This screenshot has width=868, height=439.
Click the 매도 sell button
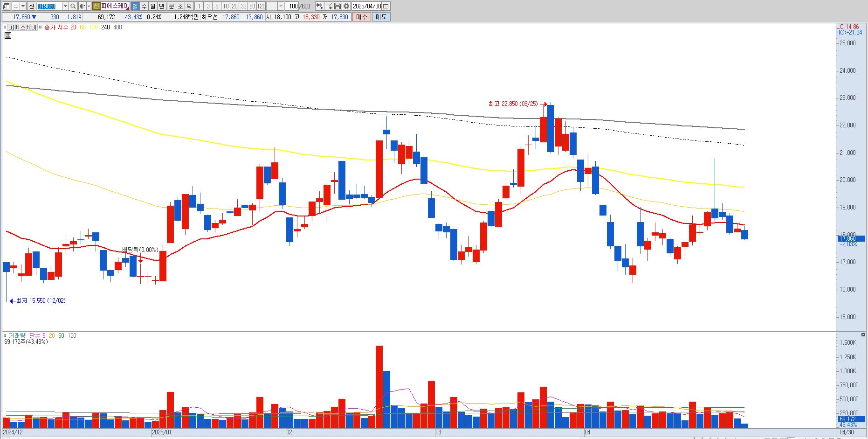pos(381,17)
